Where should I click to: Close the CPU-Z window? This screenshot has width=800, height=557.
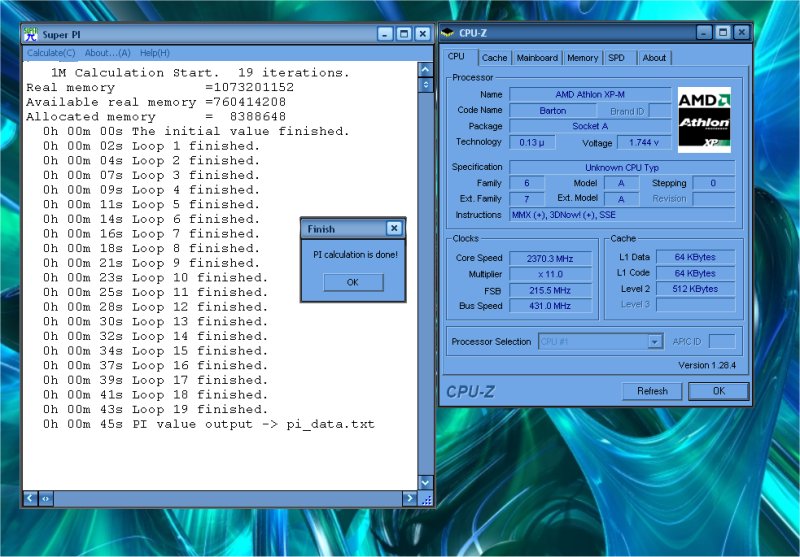point(741,33)
